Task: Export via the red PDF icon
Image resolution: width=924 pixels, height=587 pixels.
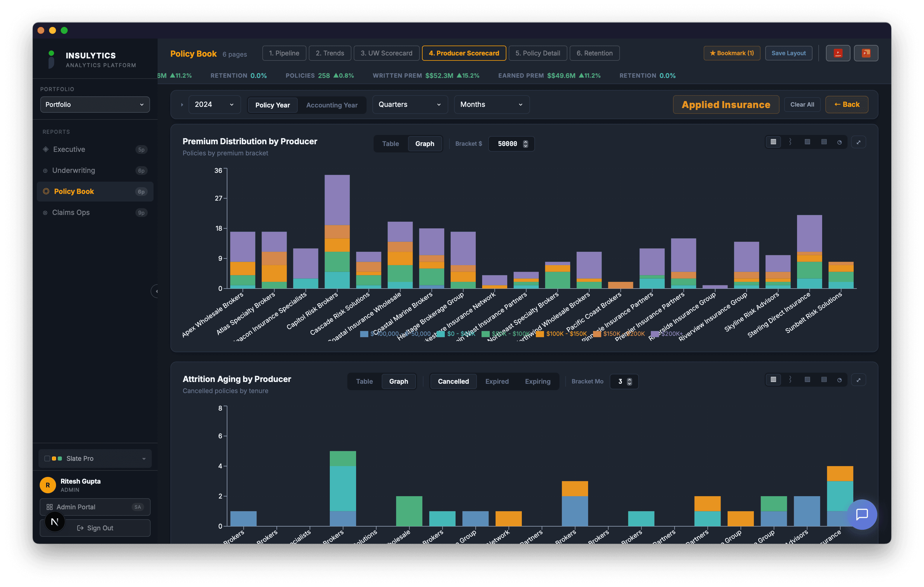Action: point(838,53)
